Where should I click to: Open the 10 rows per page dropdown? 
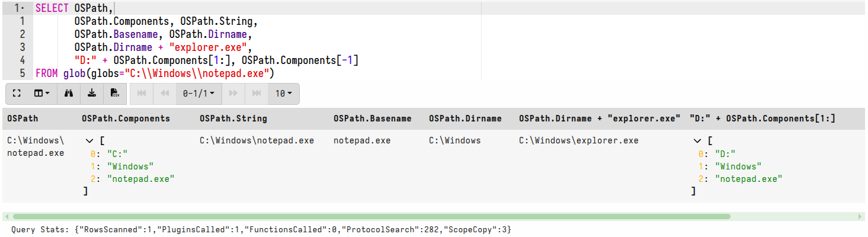(283, 94)
